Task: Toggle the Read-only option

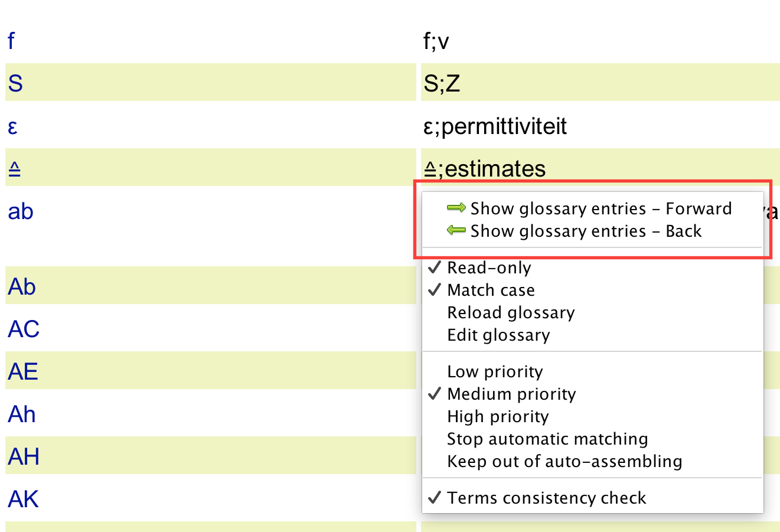Action: coord(489,267)
